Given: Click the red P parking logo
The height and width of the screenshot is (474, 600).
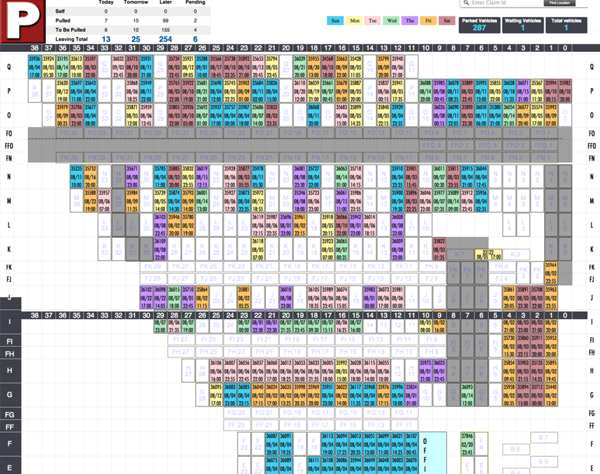Looking at the screenshot, I should coord(24,20).
